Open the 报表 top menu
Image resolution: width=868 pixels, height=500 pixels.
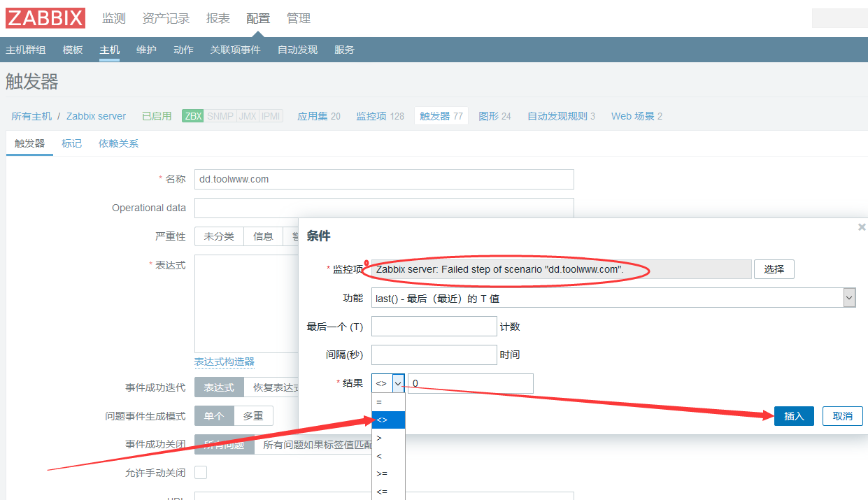click(x=218, y=18)
